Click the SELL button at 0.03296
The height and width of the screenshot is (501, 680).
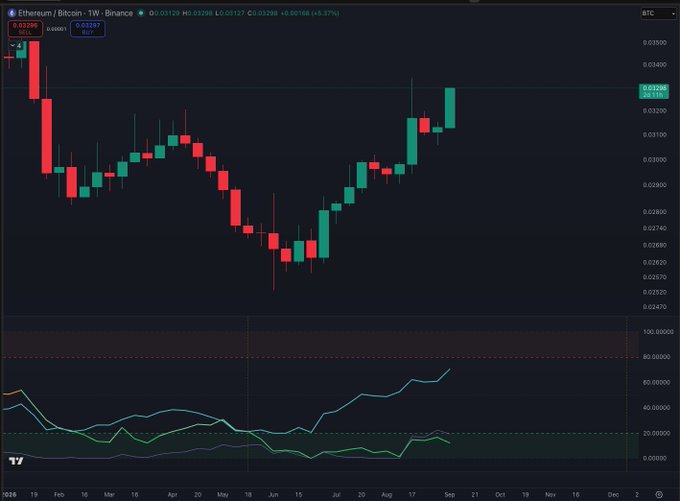(x=25, y=29)
